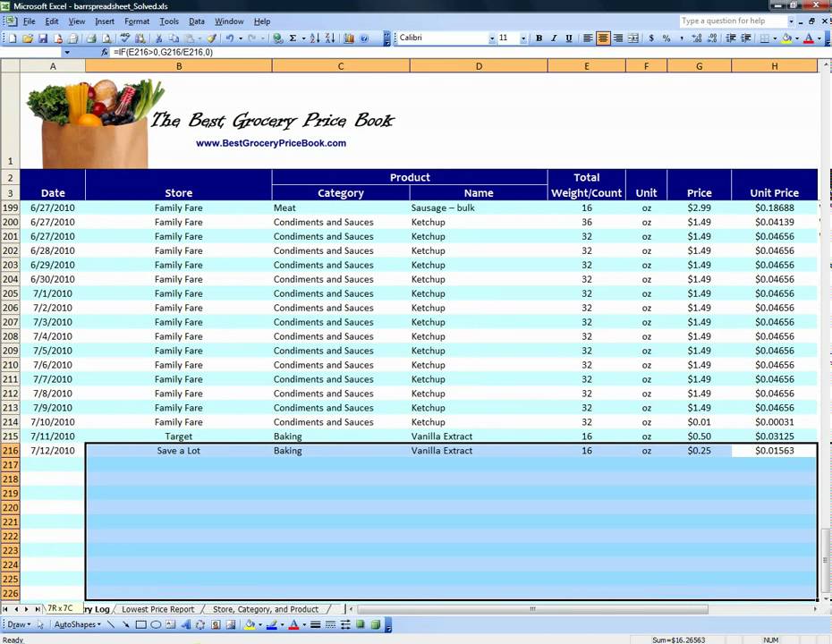Run the spelling check (ABC) tool
The image size is (832, 644).
coord(125,38)
